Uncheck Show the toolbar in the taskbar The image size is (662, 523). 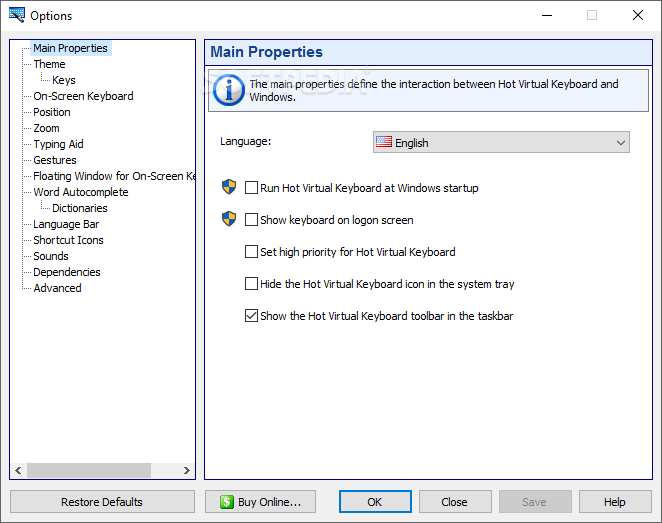251,316
